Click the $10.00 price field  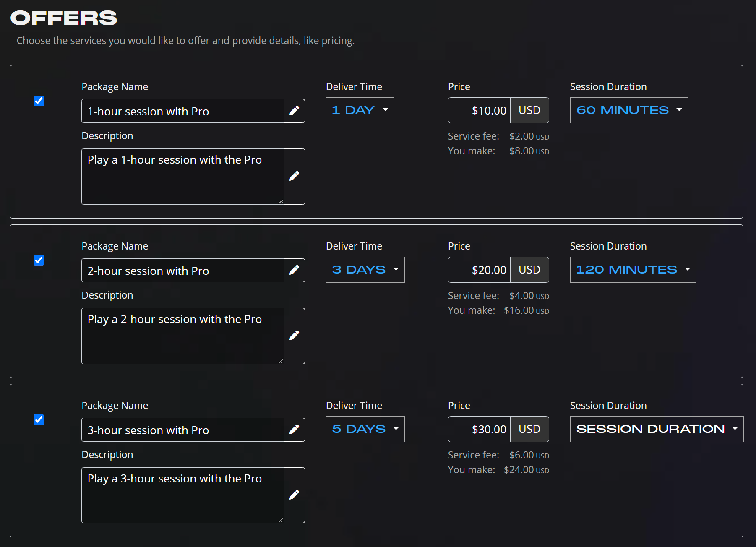pyautogui.click(x=479, y=110)
